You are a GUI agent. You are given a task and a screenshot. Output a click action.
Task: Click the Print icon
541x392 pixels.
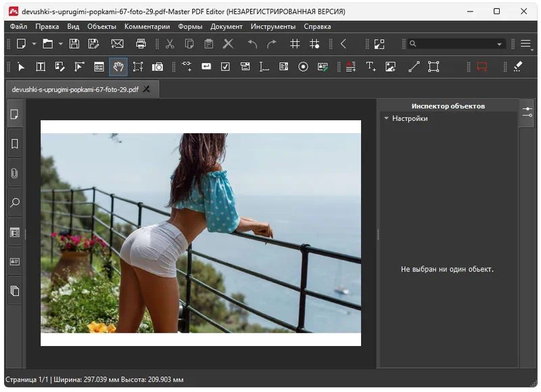(x=141, y=44)
